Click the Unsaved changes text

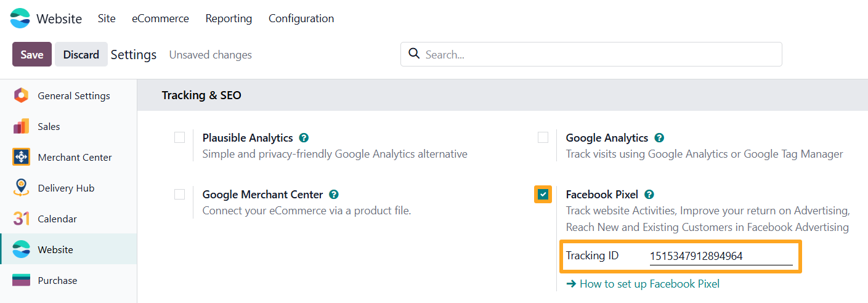click(211, 55)
